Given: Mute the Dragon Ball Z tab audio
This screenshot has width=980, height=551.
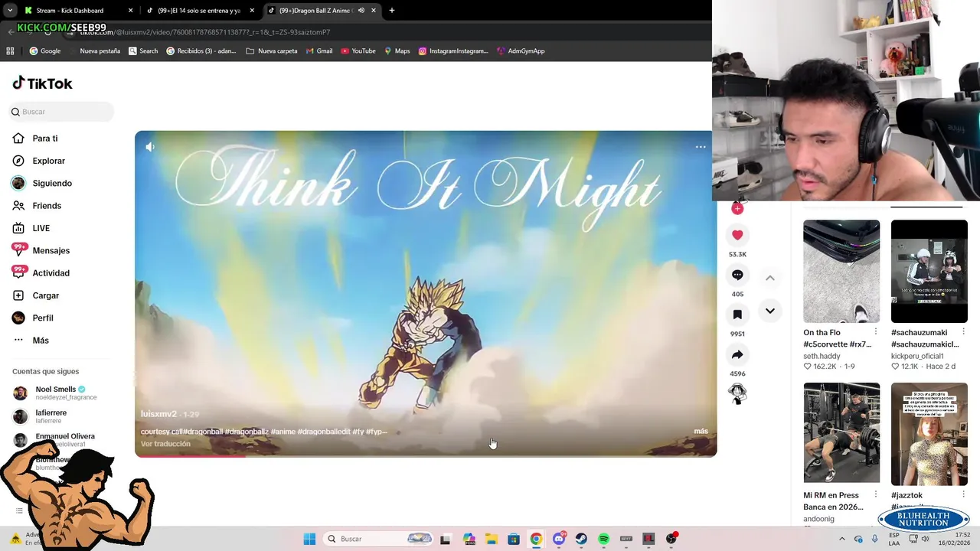Looking at the screenshot, I should click(361, 11).
